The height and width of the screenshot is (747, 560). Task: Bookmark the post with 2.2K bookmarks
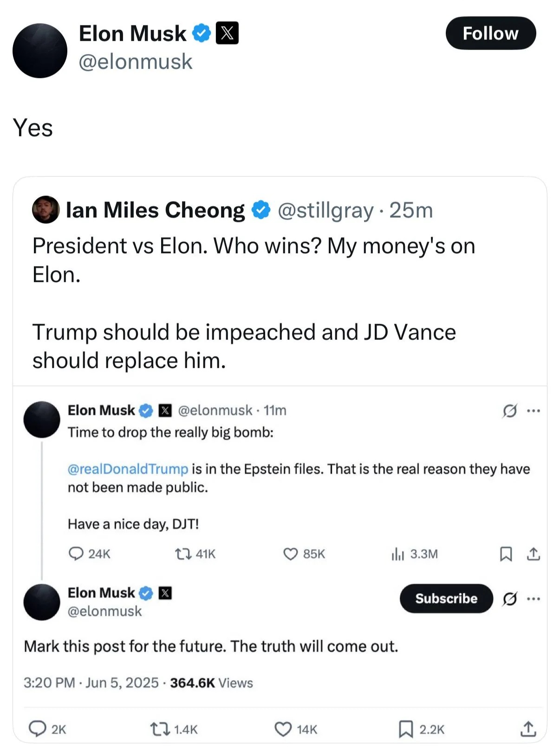[x=406, y=729]
